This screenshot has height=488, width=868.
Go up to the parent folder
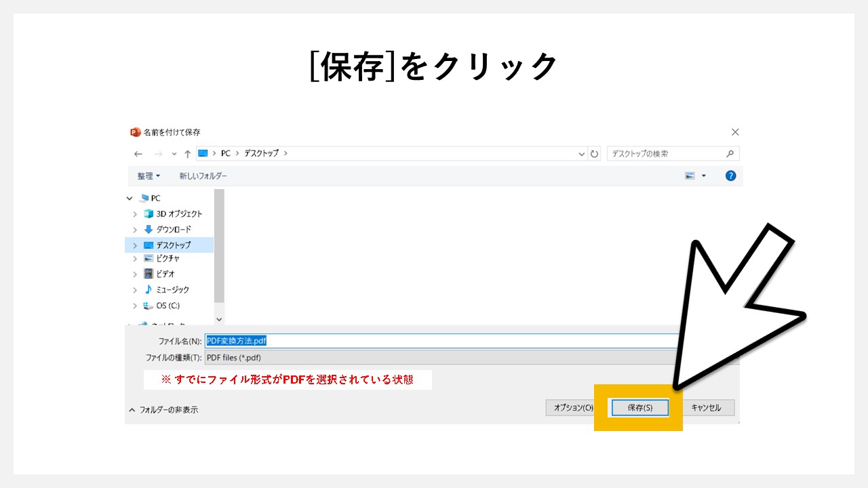click(187, 153)
